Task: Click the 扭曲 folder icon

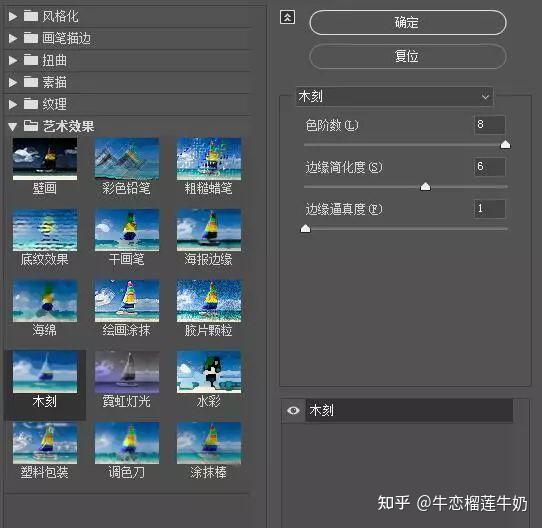Action: click(31, 60)
